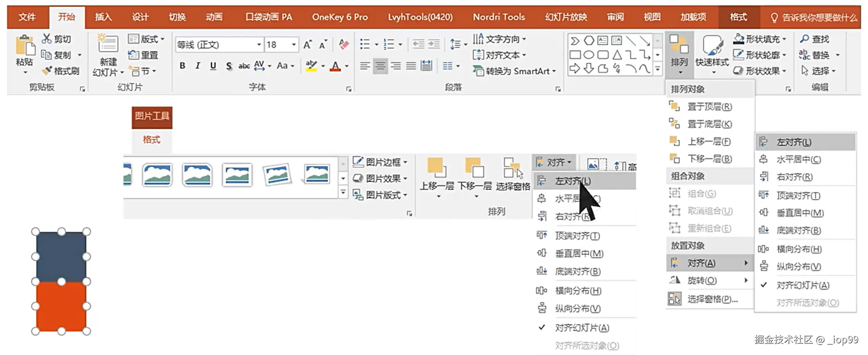The height and width of the screenshot is (355, 868).
Task: Open character spacing (AV) options
Action: click(x=259, y=66)
